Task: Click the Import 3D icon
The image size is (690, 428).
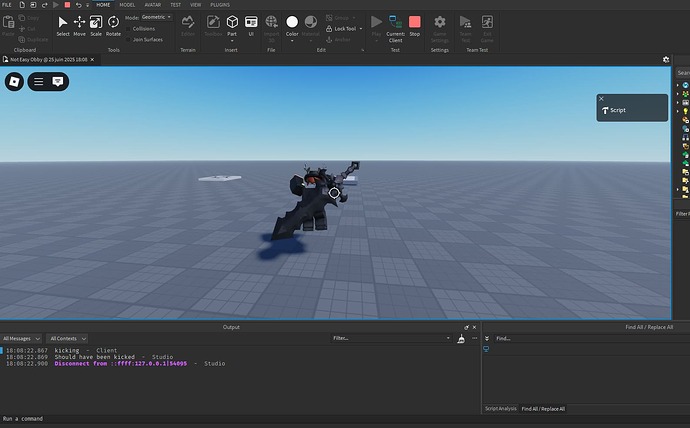Action: (x=271, y=22)
